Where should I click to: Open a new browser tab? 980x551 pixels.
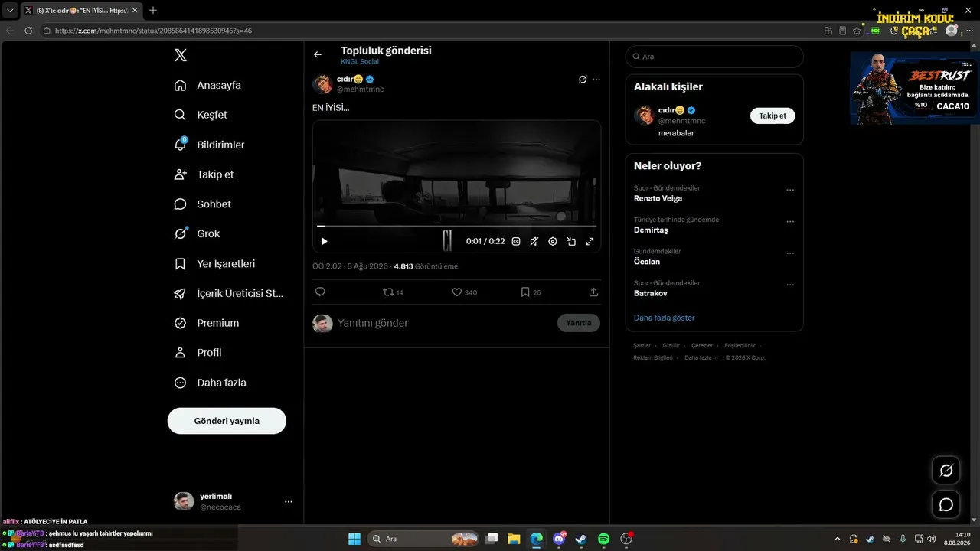tap(153, 11)
